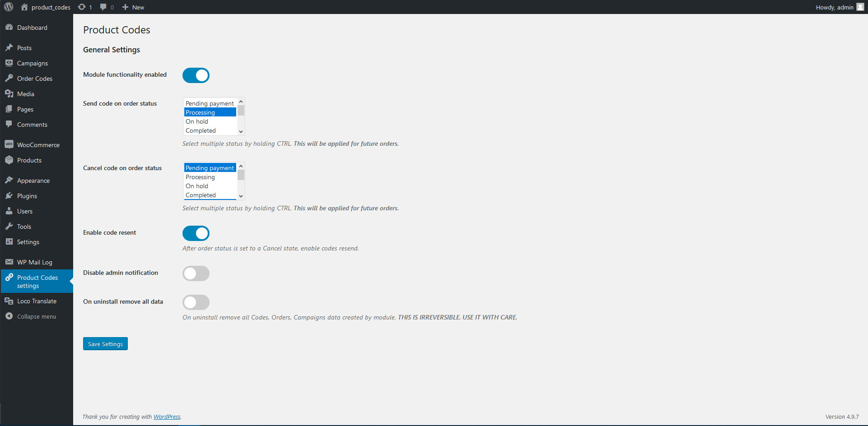This screenshot has height=426, width=868.
Task: Open the product_codes site name link
Action: point(51,7)
